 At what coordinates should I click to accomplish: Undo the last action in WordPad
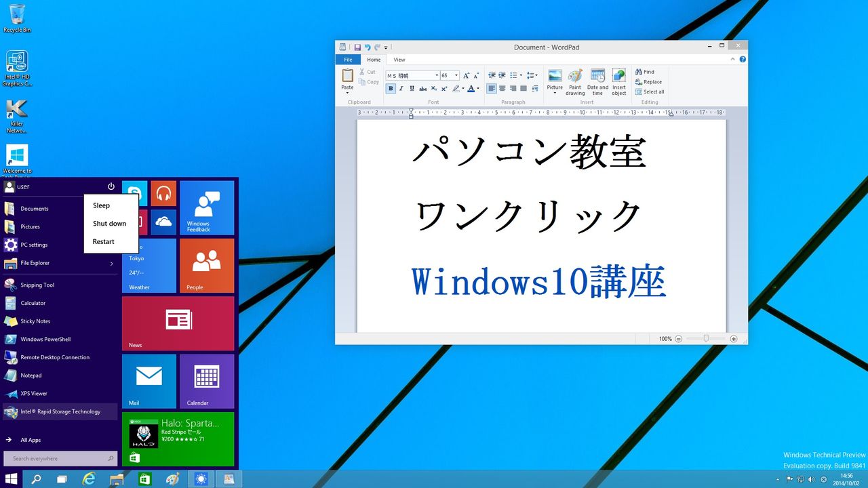(x=368, y=47)
